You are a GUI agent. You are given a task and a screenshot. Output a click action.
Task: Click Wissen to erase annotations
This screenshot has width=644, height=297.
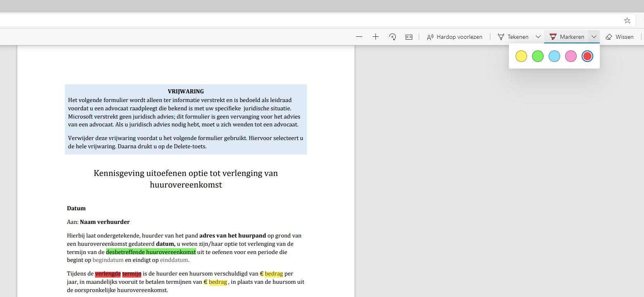(620, 36)
